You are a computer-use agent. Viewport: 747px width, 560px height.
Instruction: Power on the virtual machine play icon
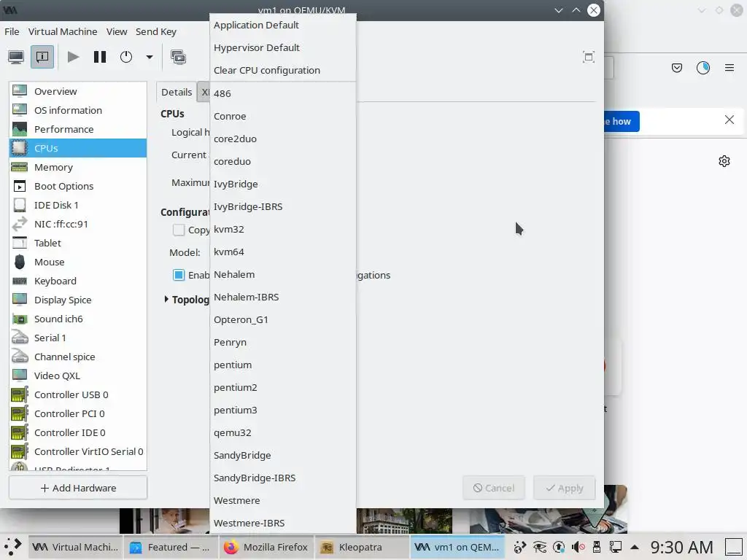pos(73,57)
